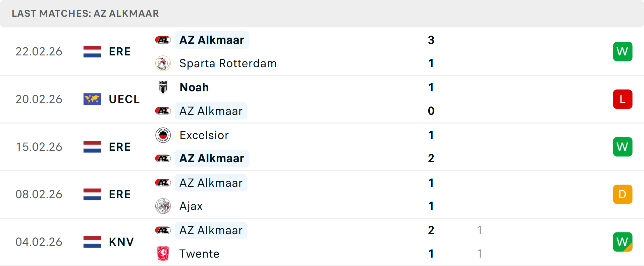Screen dimensions: 644x266
Task: Toggle the red L badge for the Noah match
Action: tap(623, 99)
